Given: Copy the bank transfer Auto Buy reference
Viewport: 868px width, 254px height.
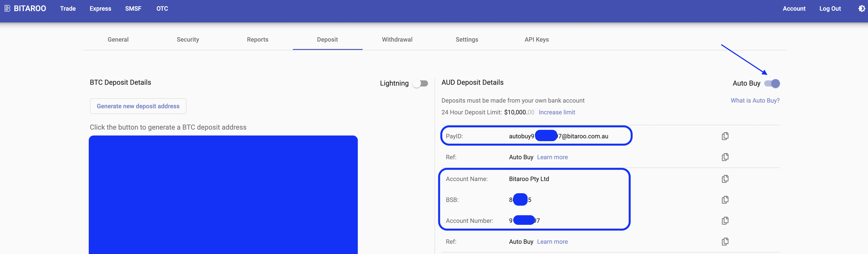Looking at the screenshot, I should pyautogui.click(x=725, y=242).
